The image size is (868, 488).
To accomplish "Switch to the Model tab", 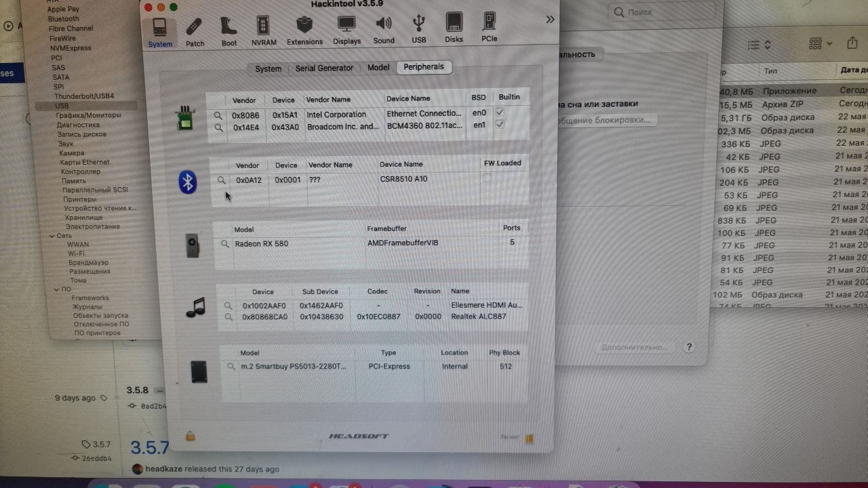I will pyautogui.click(x=378, y=67).
